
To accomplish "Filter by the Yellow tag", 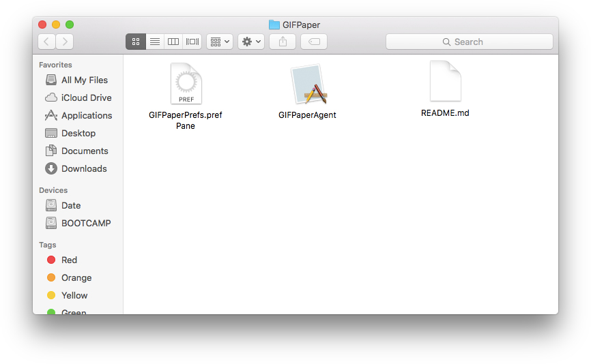I will 74,296.
